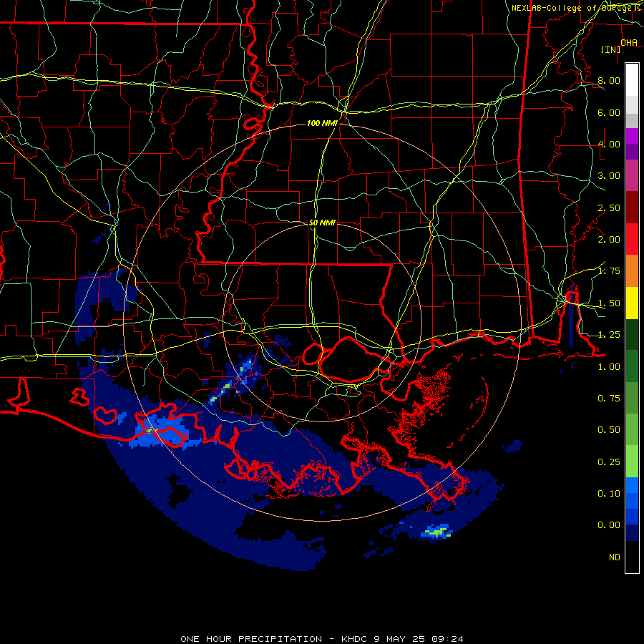Click the 6.00 legend value
This screenshot has height=644, width=644.
(x=608, y=112)
